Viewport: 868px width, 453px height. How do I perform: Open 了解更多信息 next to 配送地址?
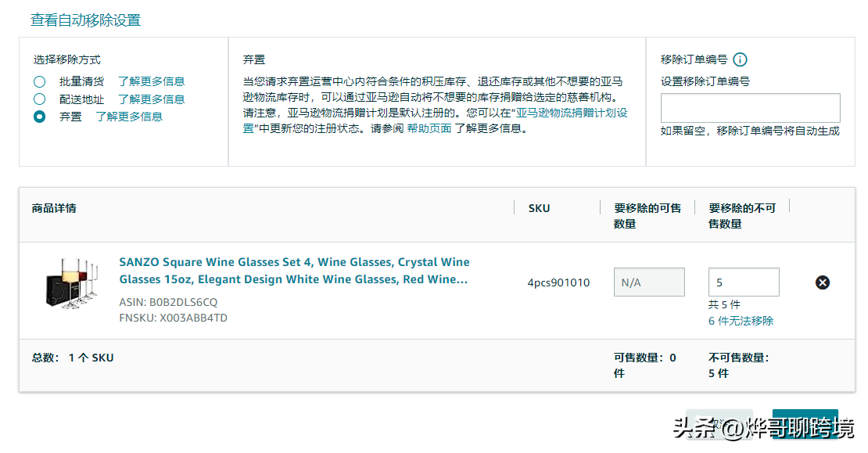(x=151, y=99)
